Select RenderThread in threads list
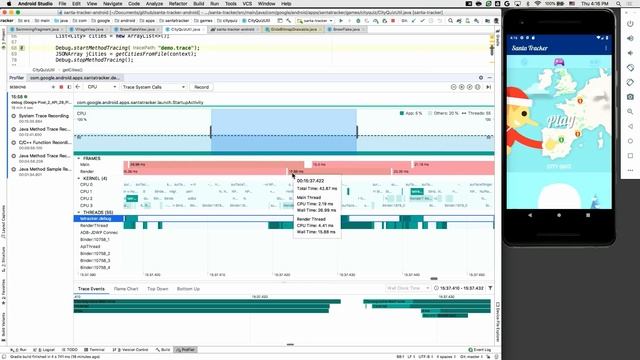 (94, 225)
